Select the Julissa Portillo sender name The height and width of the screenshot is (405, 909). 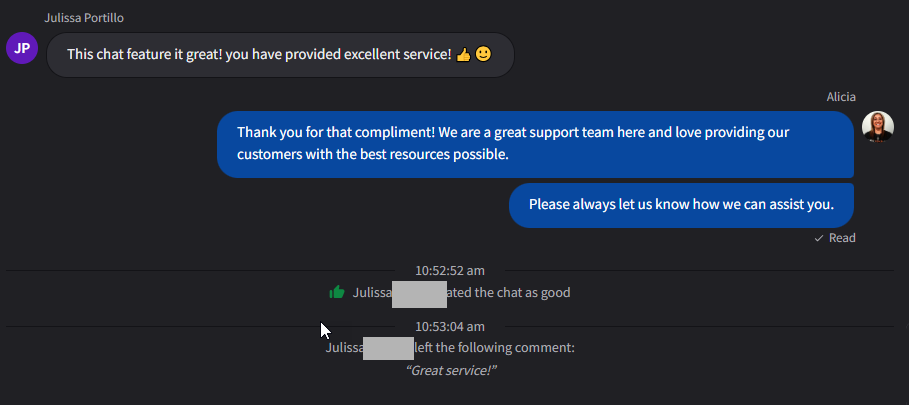[x=85, y=18]
